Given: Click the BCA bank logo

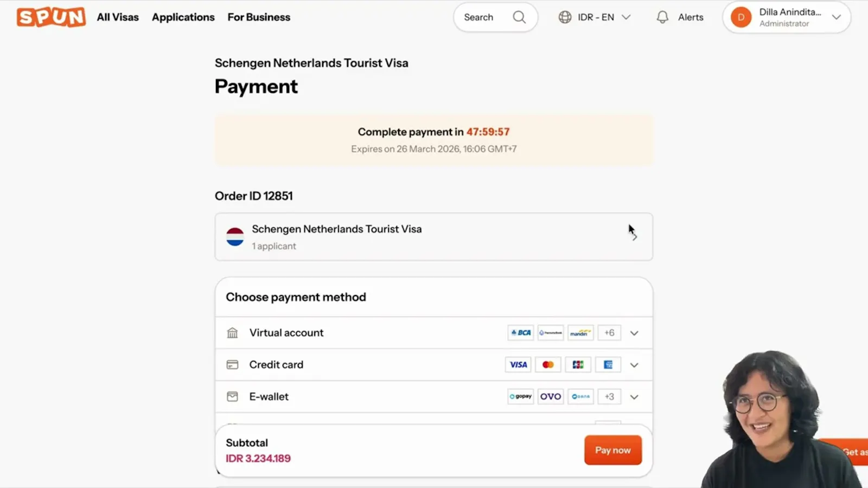Looking at the screenshot, I should coord(521,333).
